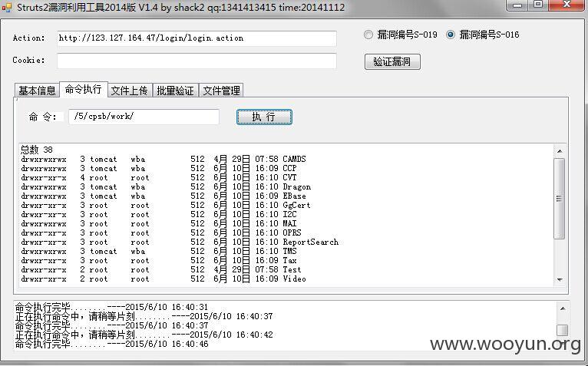Image resolution: width=588 pixels, height=366 pixels.
Task: Click the TMS directory row
Action: pyautogui.click(x=159, y=251)
